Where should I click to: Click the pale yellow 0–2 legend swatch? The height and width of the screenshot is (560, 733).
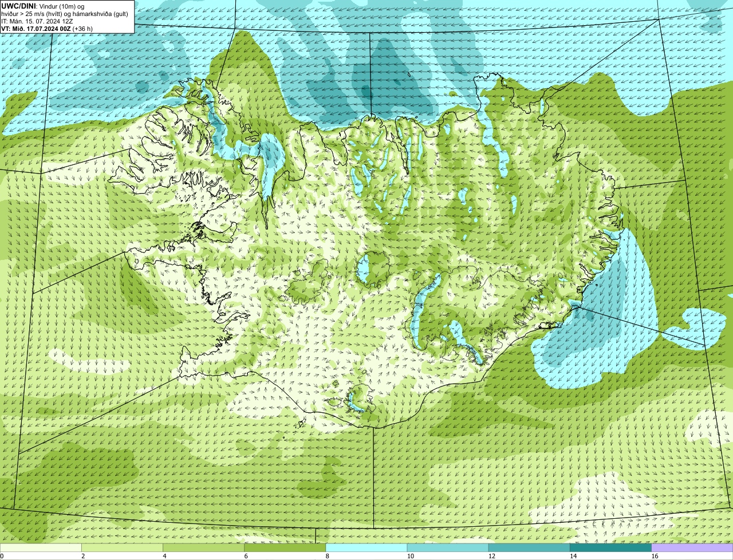[x=41, y=547]
